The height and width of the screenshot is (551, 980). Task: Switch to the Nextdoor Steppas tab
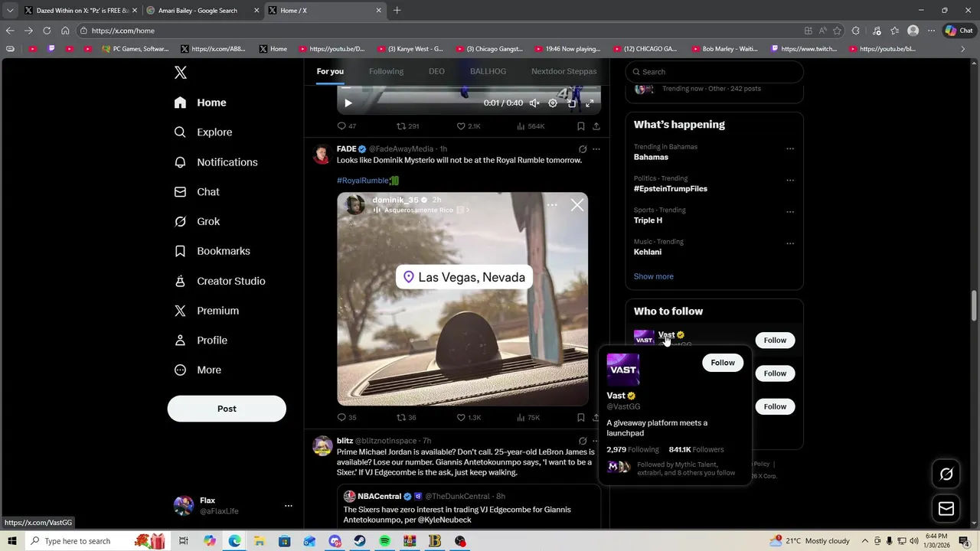click(x=563, y=71)
